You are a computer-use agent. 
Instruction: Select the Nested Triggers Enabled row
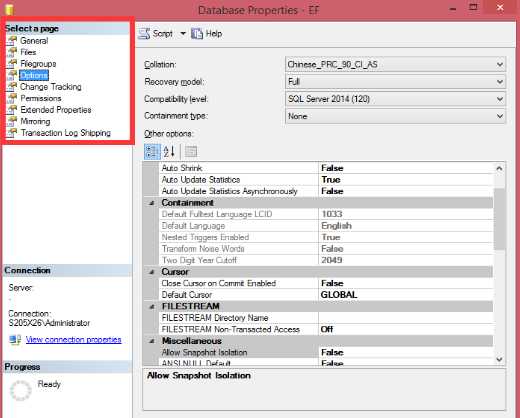(326, 237)
